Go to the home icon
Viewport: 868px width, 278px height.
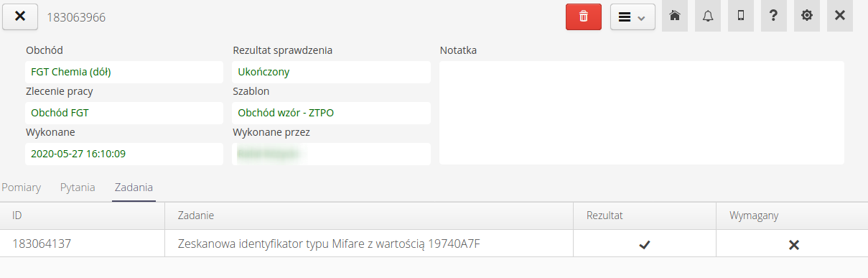[674, 16]
